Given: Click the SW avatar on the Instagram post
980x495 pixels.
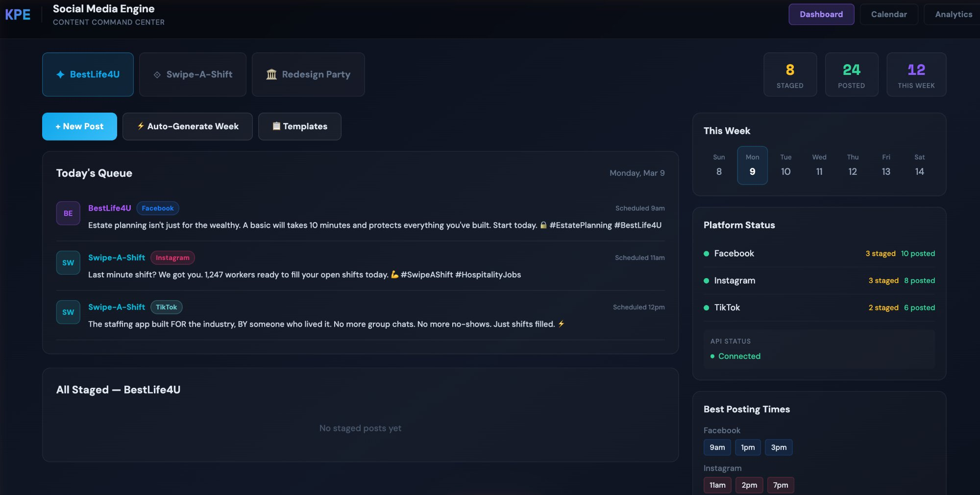Looking at the screenshot, I should pos(68,263).
